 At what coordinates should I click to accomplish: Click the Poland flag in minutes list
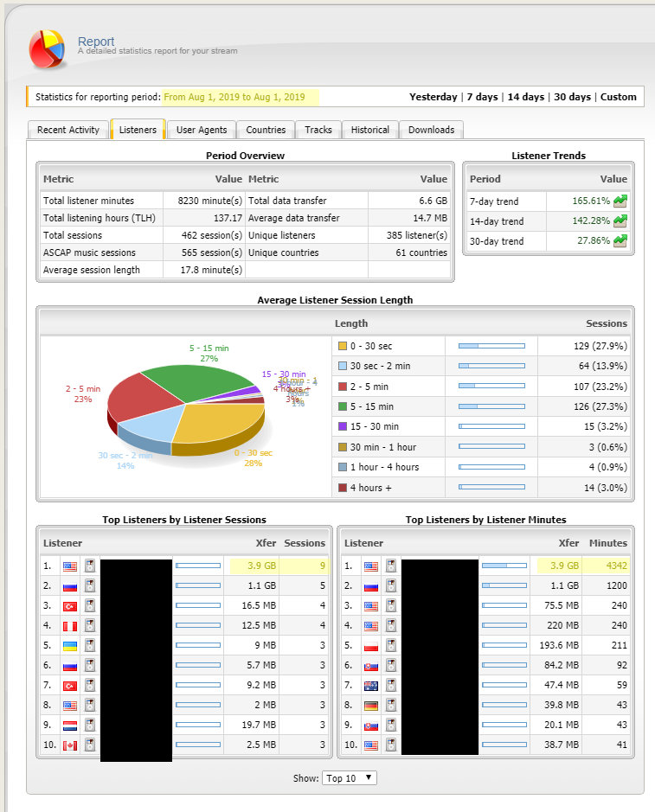point(371,646)
